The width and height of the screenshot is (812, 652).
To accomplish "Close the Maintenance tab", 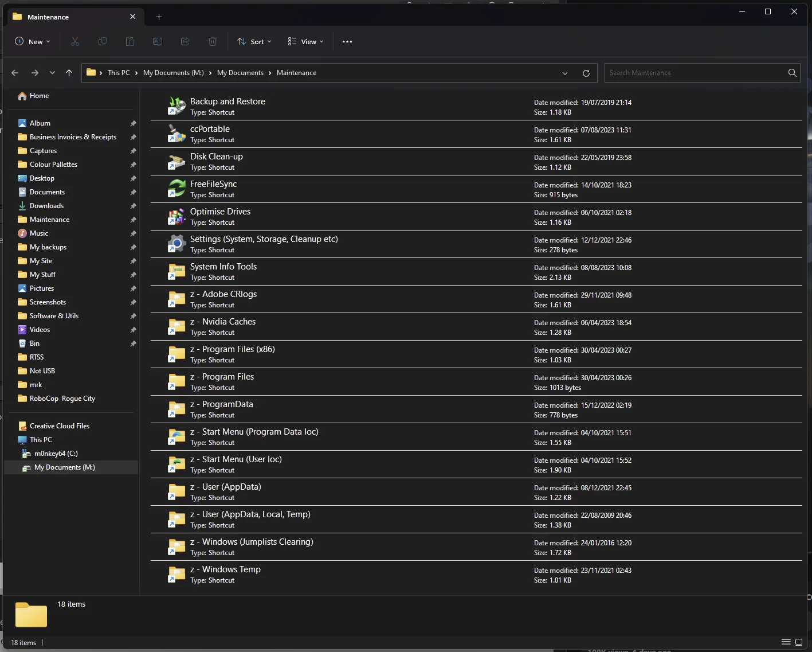I will (x=133, y=17).
